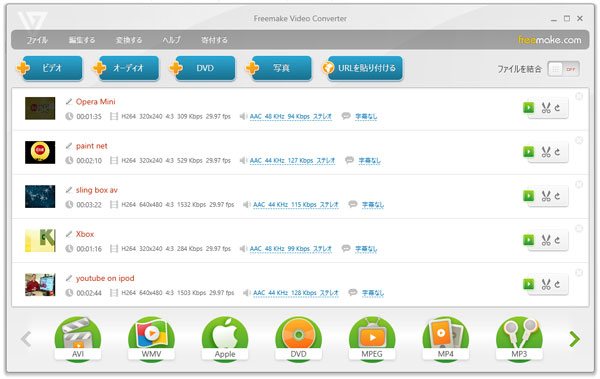The image size is (600, 379).
Task: Play the sling box av preview
Action: [528, 196]
